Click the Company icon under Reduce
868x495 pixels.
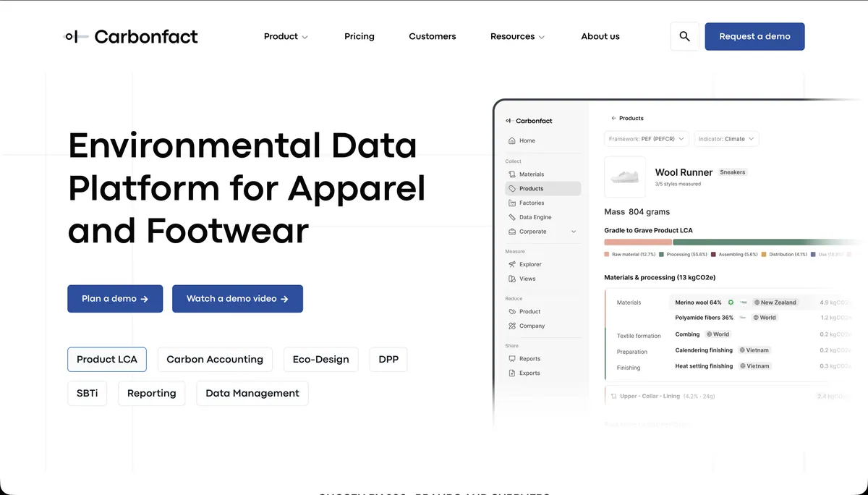coord(512,326)
